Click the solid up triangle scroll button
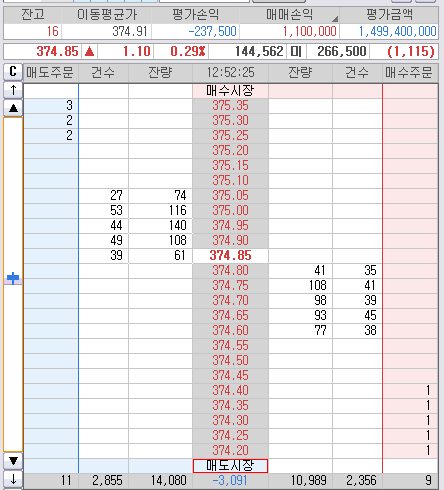The height and width of the screenshot is (490, 444). click(x=13, y=108)
